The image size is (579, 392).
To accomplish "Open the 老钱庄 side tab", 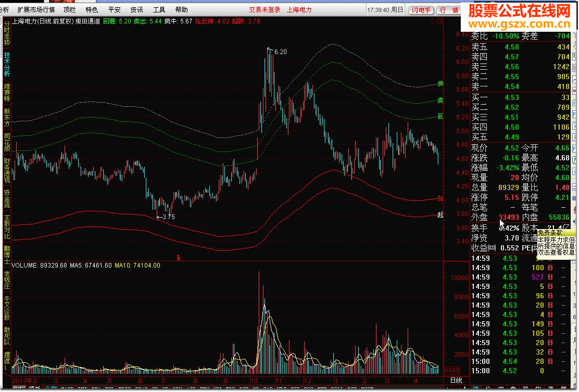I will [x=7, y=280].
